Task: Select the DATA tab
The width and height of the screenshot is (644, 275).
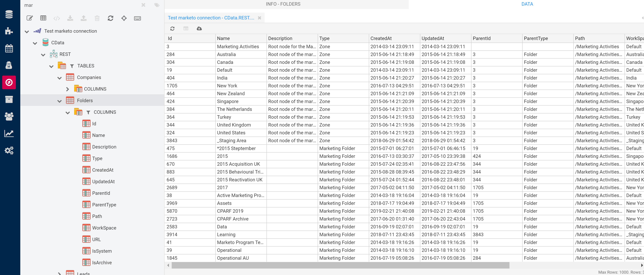Action: [x=527, y=4]
